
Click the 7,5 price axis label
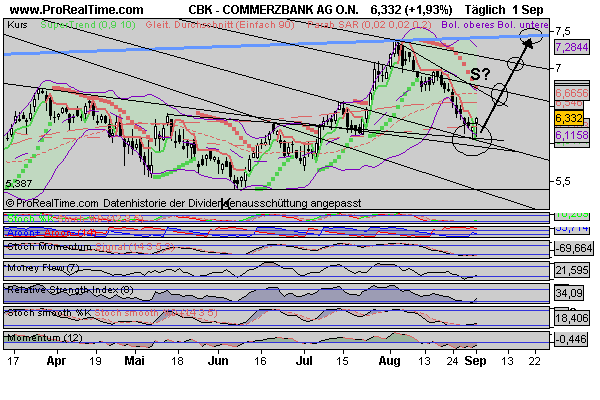pos(562,31)
